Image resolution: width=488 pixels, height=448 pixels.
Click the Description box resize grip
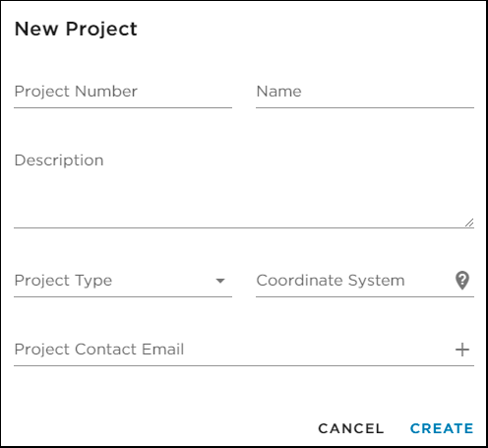click(x=469, y=223)
